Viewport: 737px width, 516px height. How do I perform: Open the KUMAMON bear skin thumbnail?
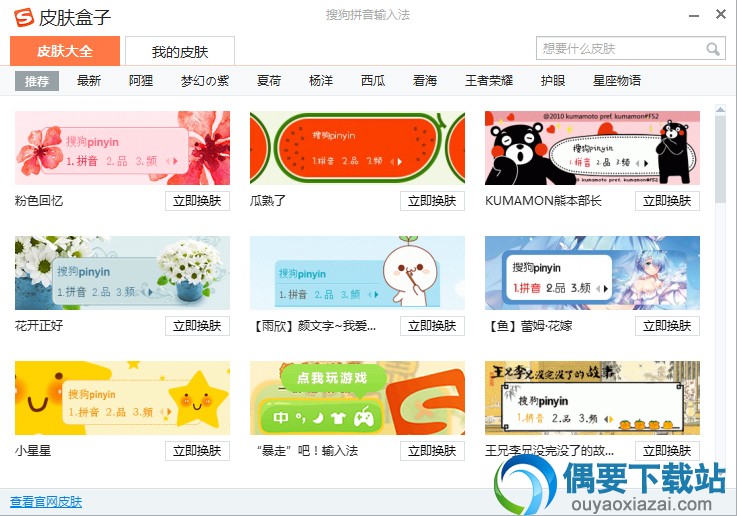click(592, 148)
